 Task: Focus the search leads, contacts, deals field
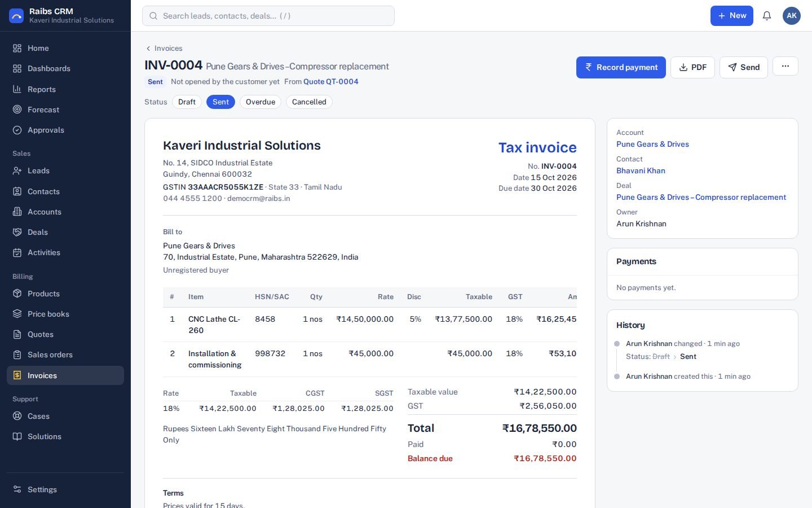pos(268,16)
